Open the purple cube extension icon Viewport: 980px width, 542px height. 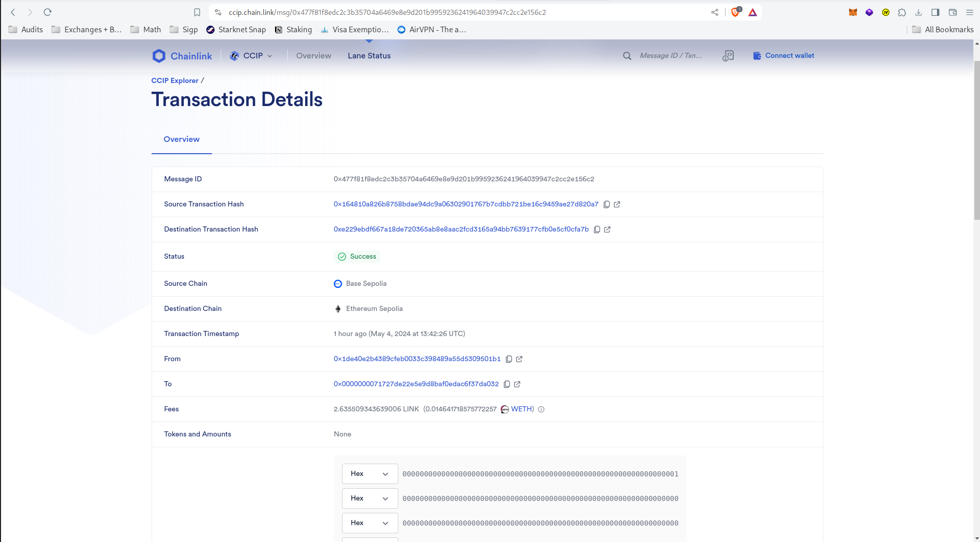coord(869,12)
